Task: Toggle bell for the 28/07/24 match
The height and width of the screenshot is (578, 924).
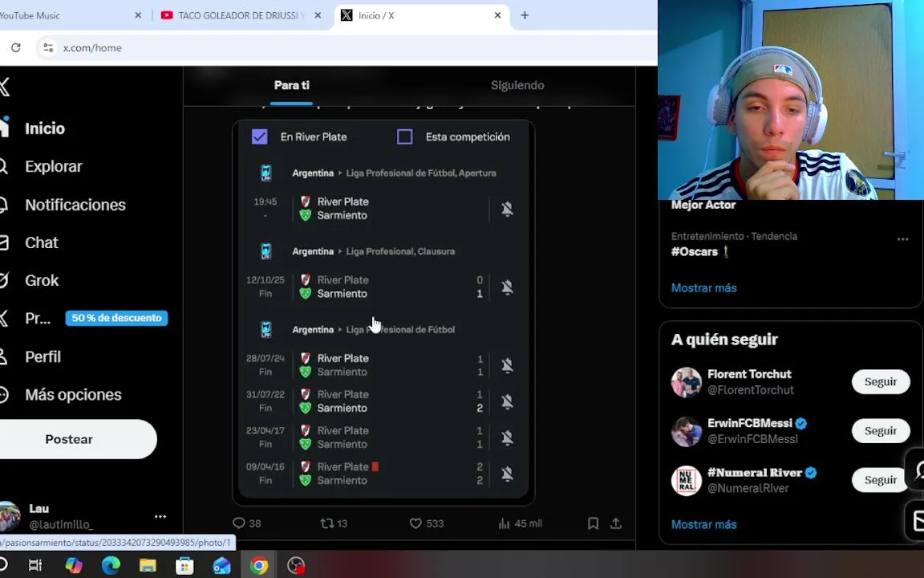Action: coord(508,366)
